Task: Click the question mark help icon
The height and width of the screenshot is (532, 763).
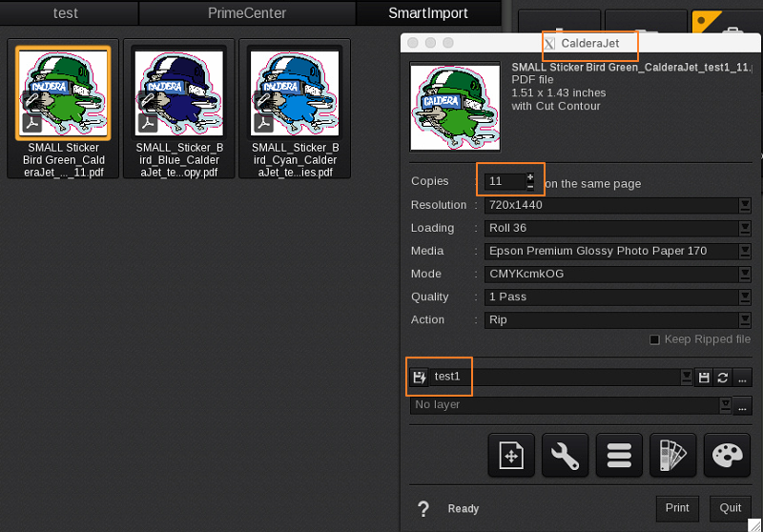Action: 423,509
